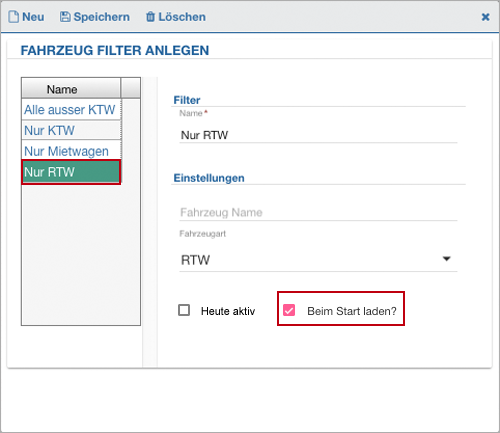Click the filter Name field Nur RTW
The width and height of the screenshot is (500, 433).
[318, 135]
